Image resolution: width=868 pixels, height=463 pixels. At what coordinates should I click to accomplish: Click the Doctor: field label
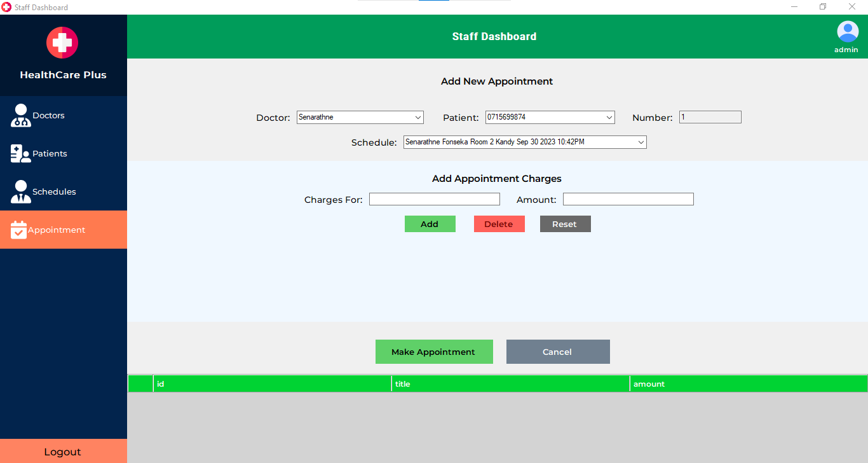click(273, 118)
